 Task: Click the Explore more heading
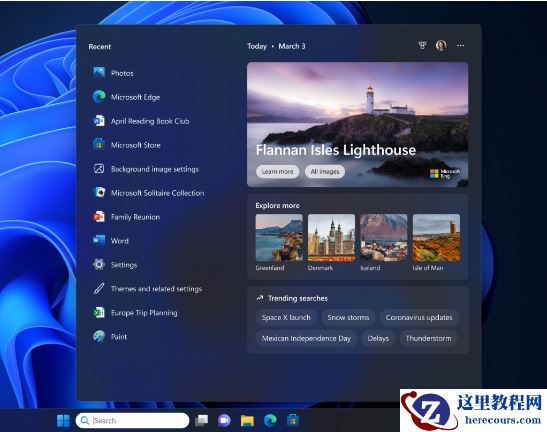coord(277,206)
